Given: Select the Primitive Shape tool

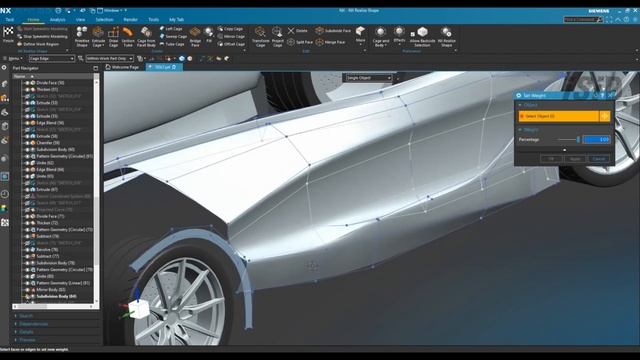Looking at the screenshot, I should tap(82, 36).
